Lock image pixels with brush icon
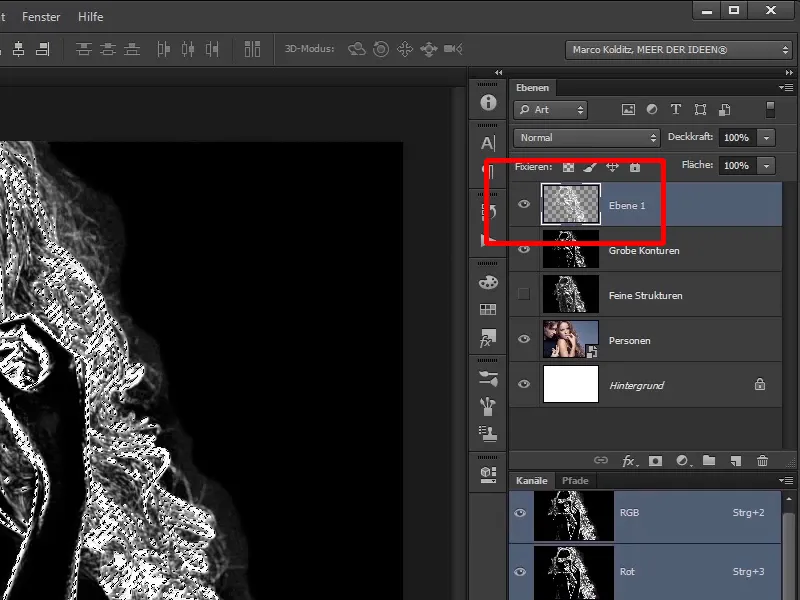 coord(590,167)
